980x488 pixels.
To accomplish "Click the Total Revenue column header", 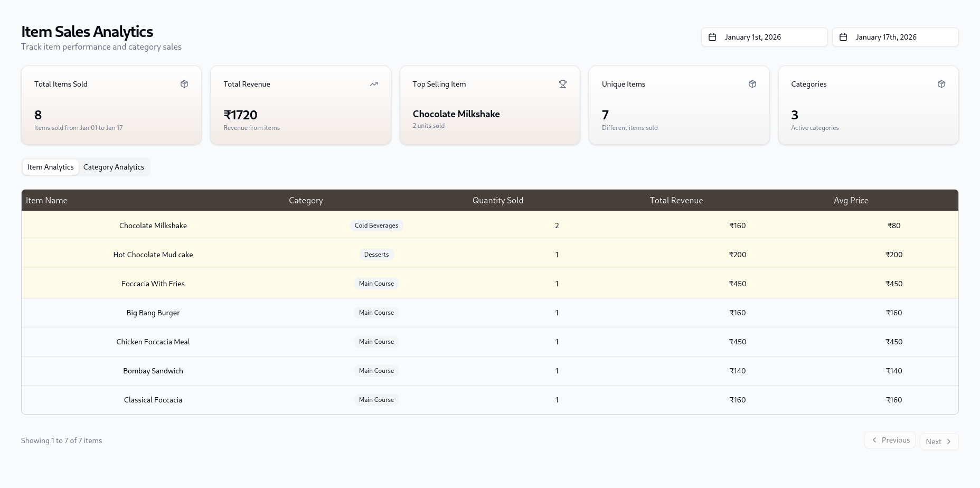I will 676,200.
